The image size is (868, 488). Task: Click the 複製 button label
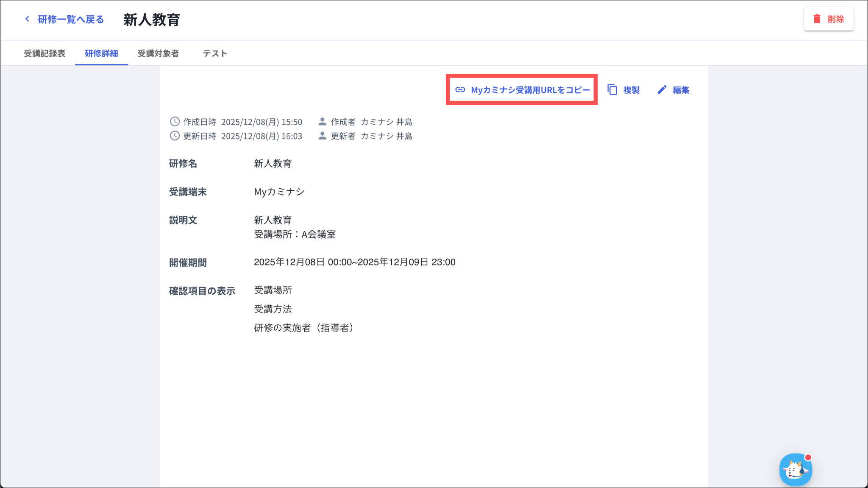point(631,90)
